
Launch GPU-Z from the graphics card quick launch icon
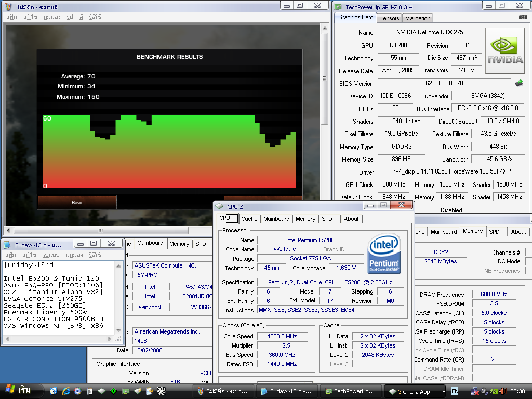[x=126, y=391]
